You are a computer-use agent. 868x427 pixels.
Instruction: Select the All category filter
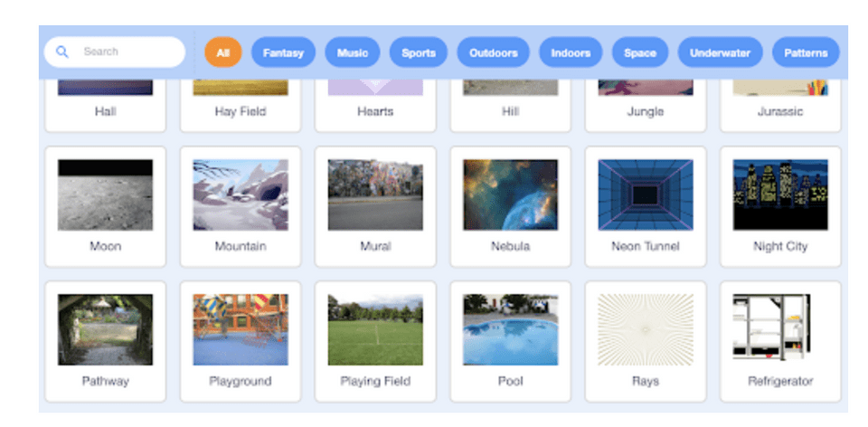(x=223, y=52)
